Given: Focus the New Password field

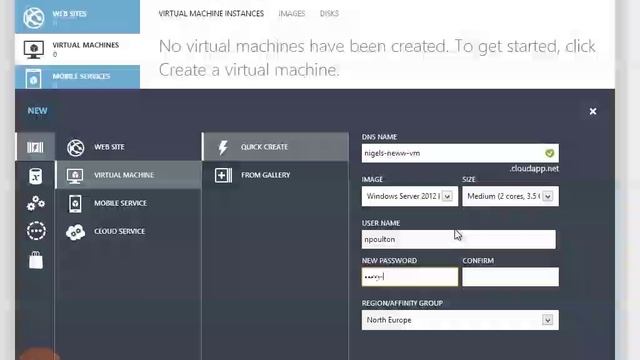Looking at the screenshot, I should pyautogui.click(x=409, y=277).
